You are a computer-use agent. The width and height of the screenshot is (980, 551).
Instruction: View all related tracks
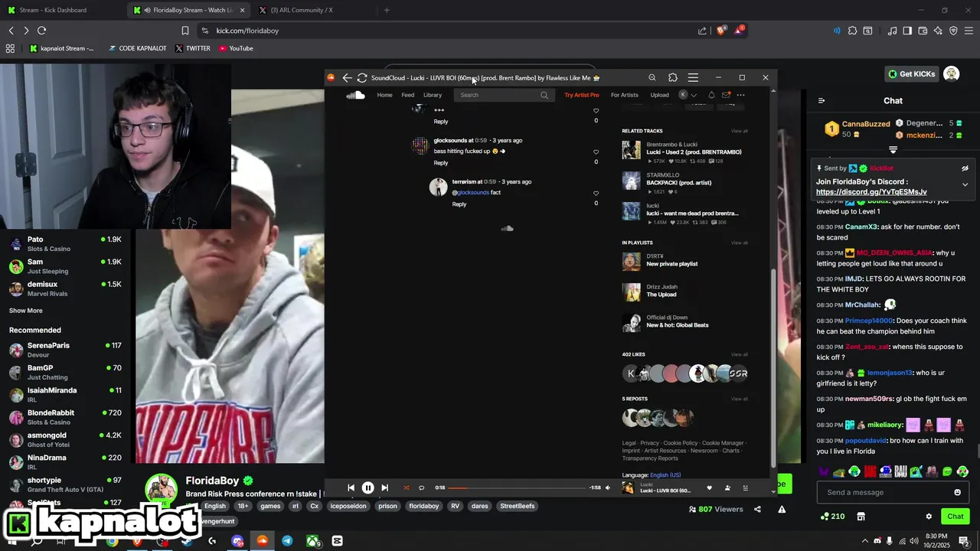739,131
